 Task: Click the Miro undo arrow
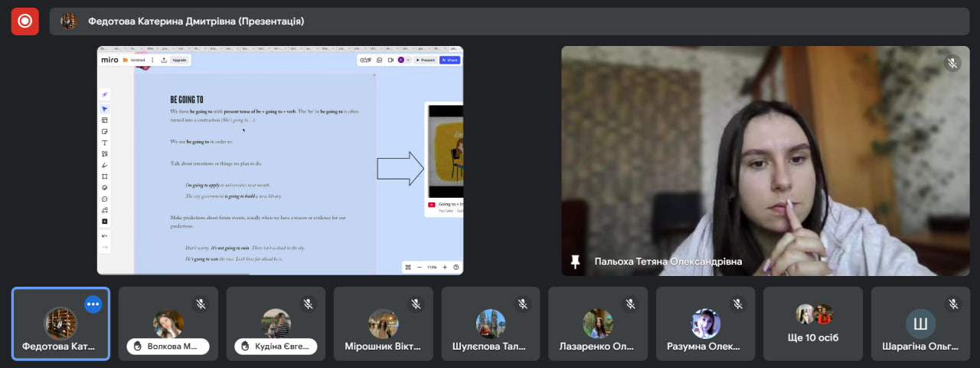coord(105,236)
